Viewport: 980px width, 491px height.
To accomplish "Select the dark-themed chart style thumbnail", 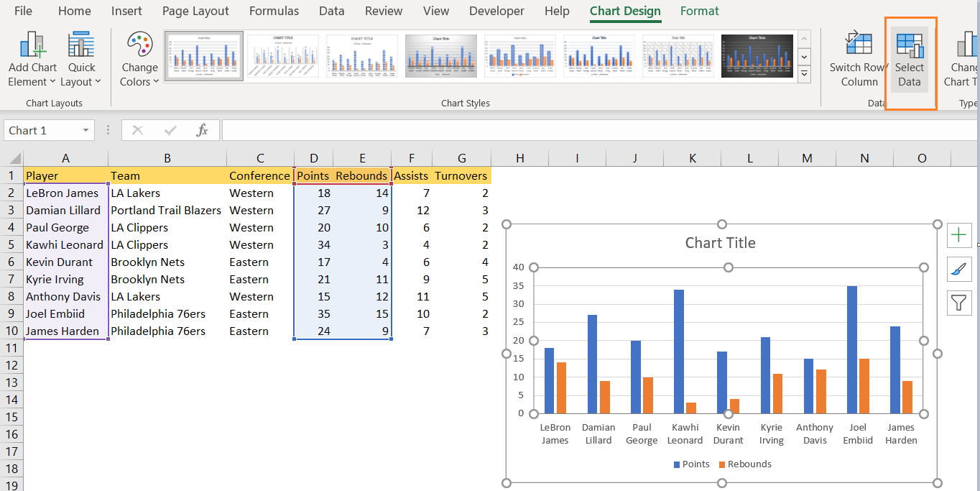I will pyautogui.click(x=757, y=55).
